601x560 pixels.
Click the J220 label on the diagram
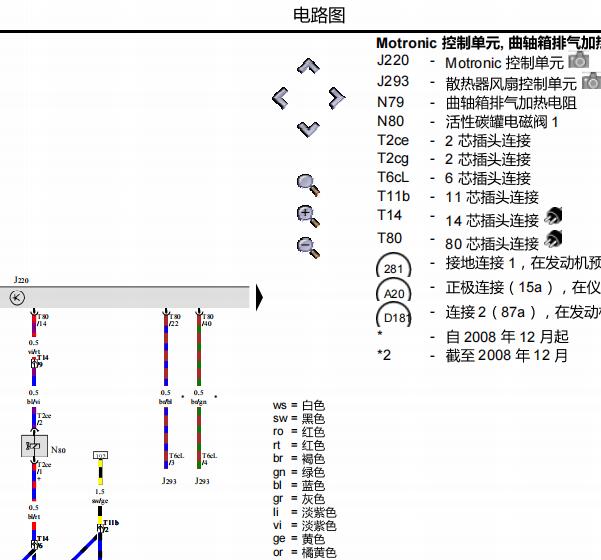[x=21, y=280]
